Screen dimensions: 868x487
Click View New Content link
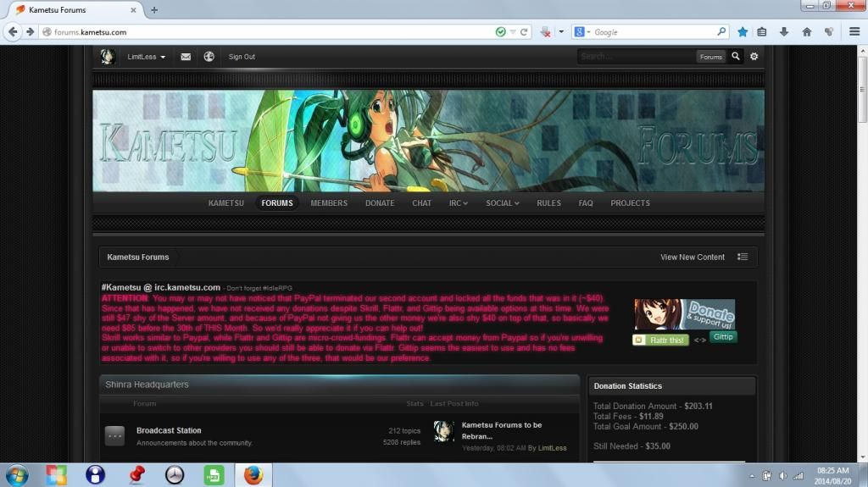693,257
